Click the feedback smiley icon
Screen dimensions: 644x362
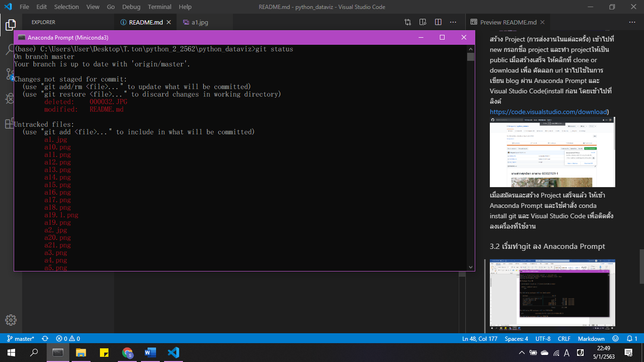615,338
